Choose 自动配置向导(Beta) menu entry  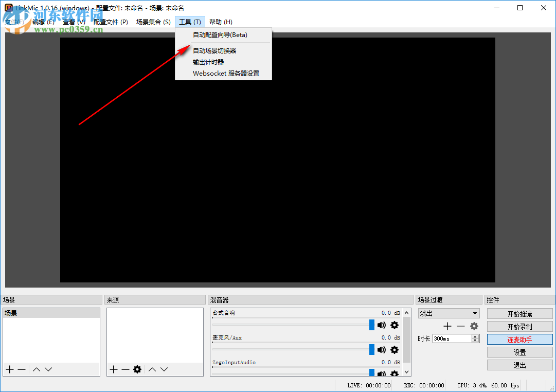tap(223, 35)
